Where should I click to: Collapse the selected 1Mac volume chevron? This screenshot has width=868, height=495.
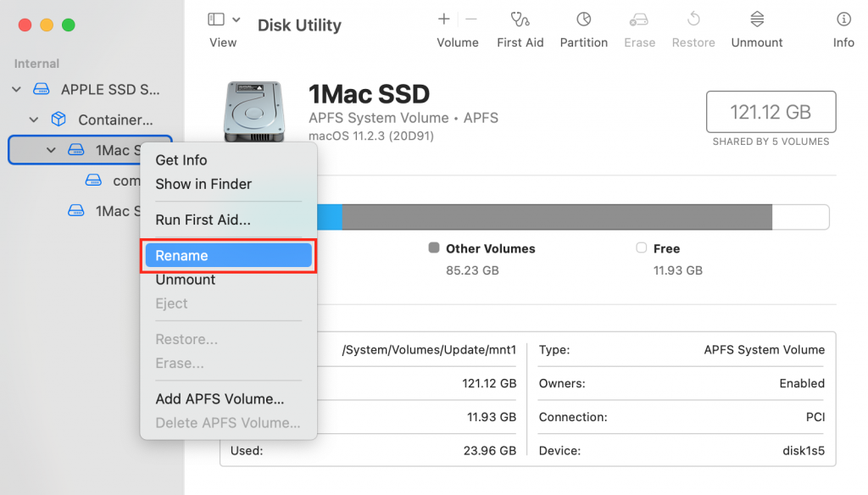click(51, 150)
